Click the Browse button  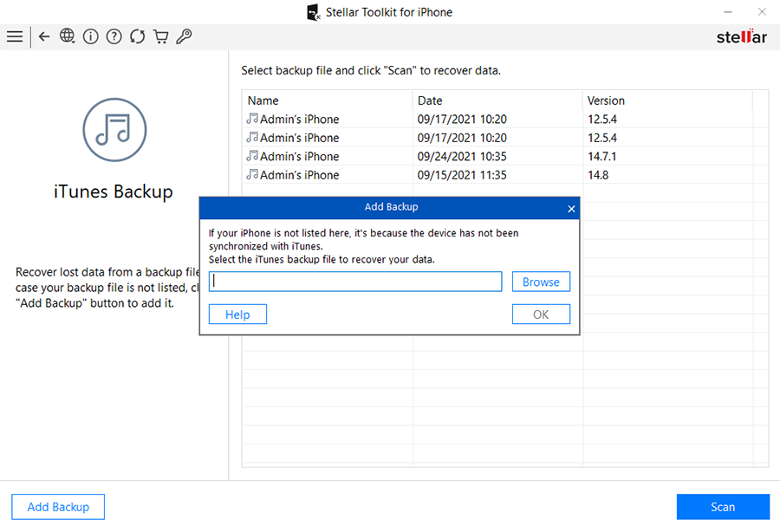pyautogui.click(x=541, y=282)
